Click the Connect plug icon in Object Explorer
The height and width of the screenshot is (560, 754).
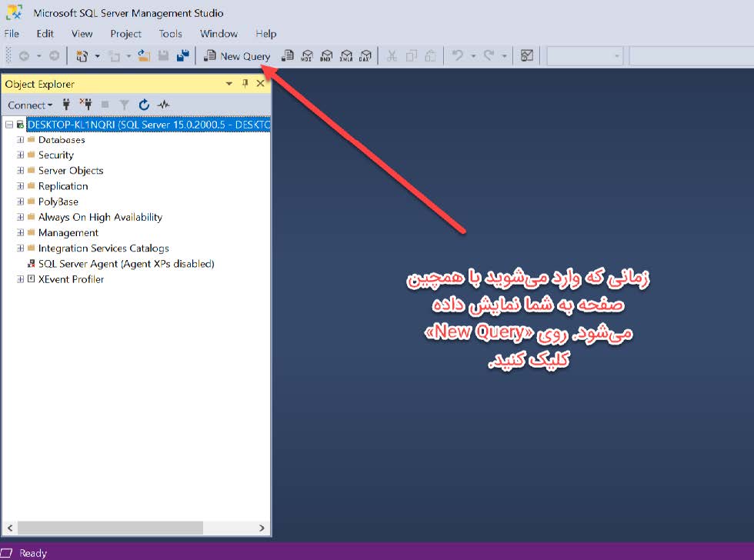(66, 105)
